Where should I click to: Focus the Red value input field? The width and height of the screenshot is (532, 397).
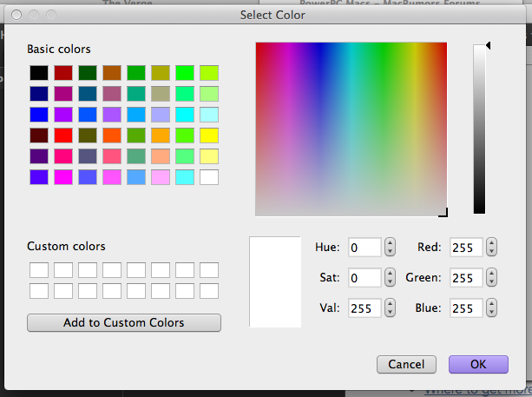click(466, 248)
